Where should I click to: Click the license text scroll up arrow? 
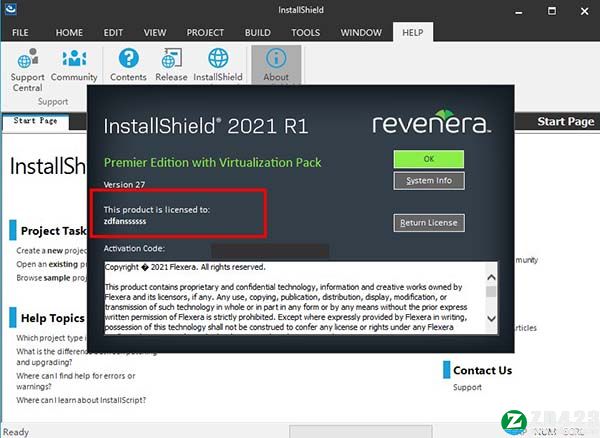pyautogui.click(x=491, y=277)
